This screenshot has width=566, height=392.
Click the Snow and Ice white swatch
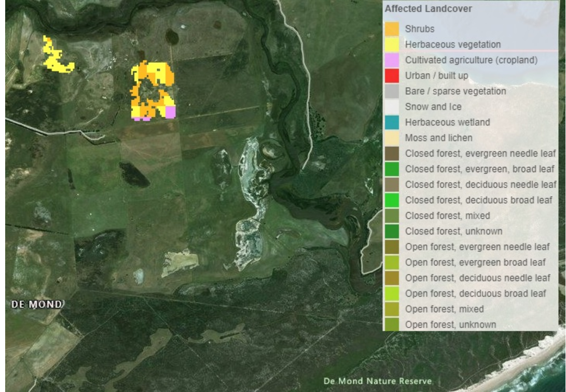392,107
